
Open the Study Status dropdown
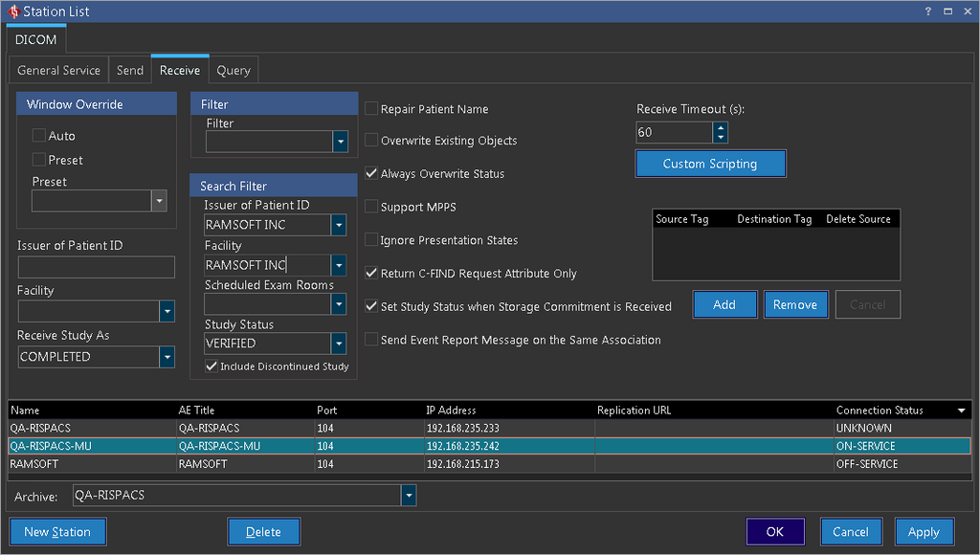339,344
